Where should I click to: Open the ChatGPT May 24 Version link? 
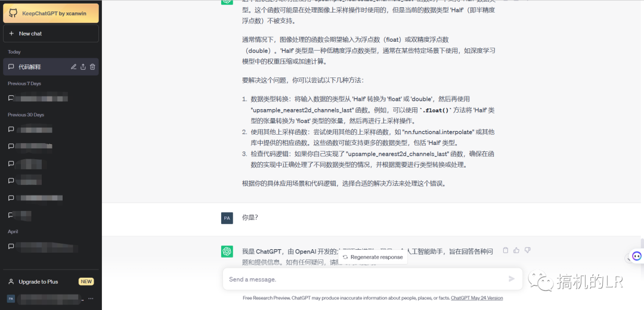(476, 298)
